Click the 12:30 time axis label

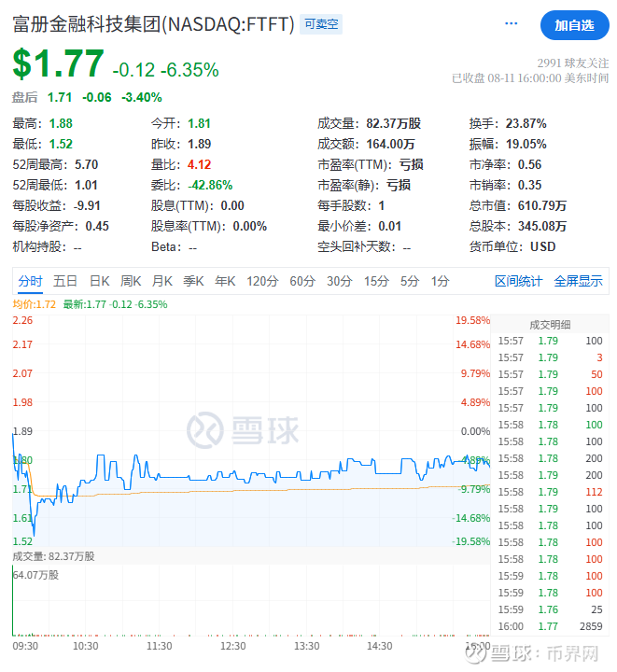(233, 646)
